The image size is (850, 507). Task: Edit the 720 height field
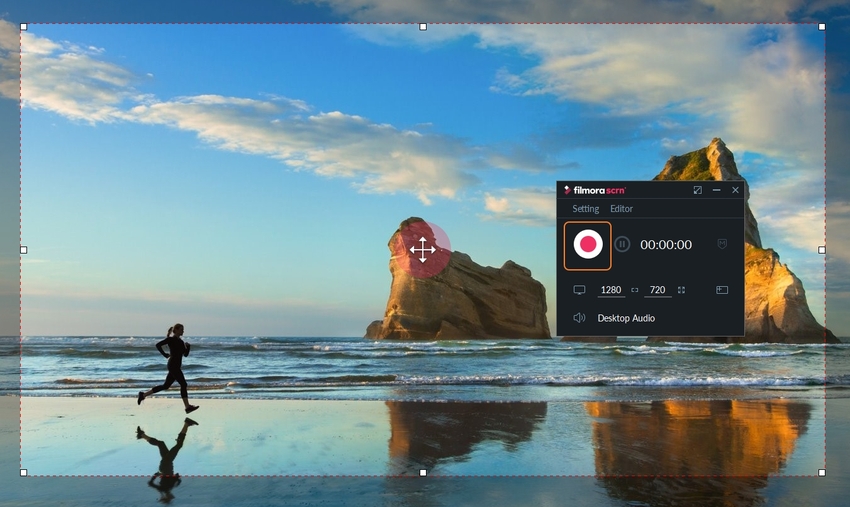point(658,290)
